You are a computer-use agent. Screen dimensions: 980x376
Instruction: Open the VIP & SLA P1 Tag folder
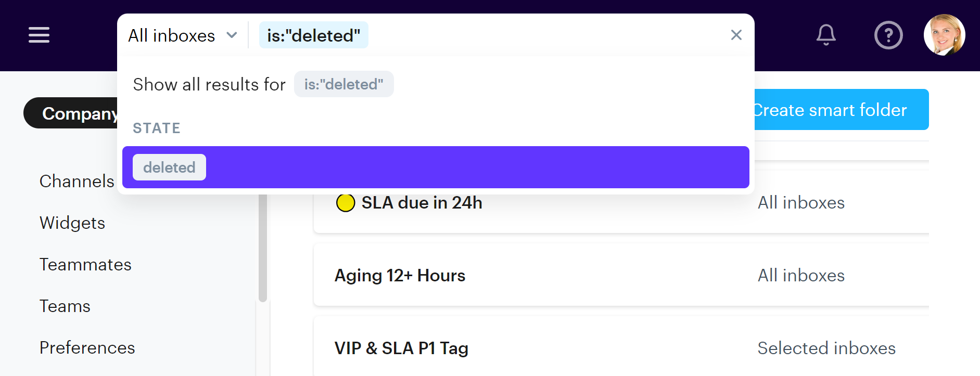[401, 348]
